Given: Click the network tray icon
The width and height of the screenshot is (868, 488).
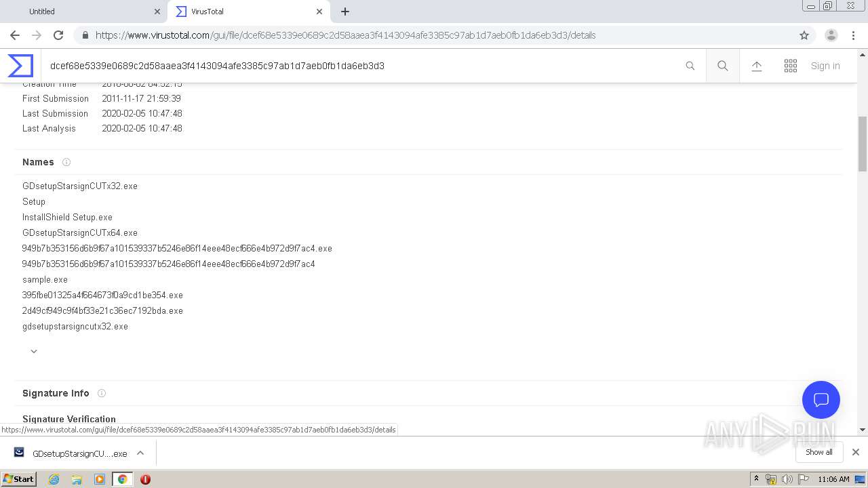Looking at the screenshot, I should (x=771, y=479).
